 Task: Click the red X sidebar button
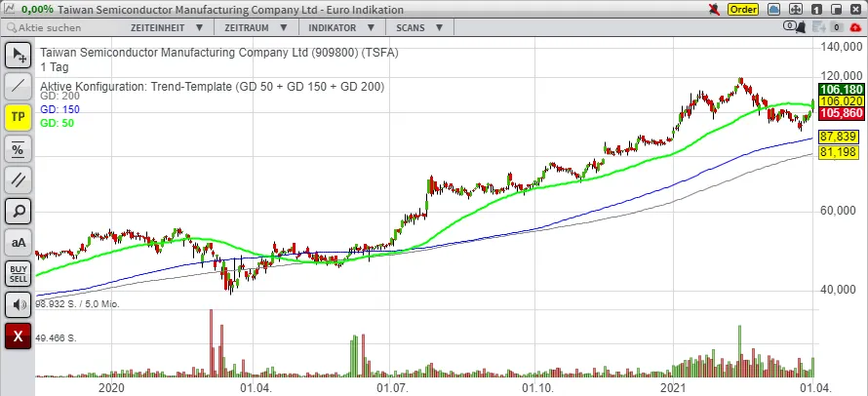pos(19,337)
